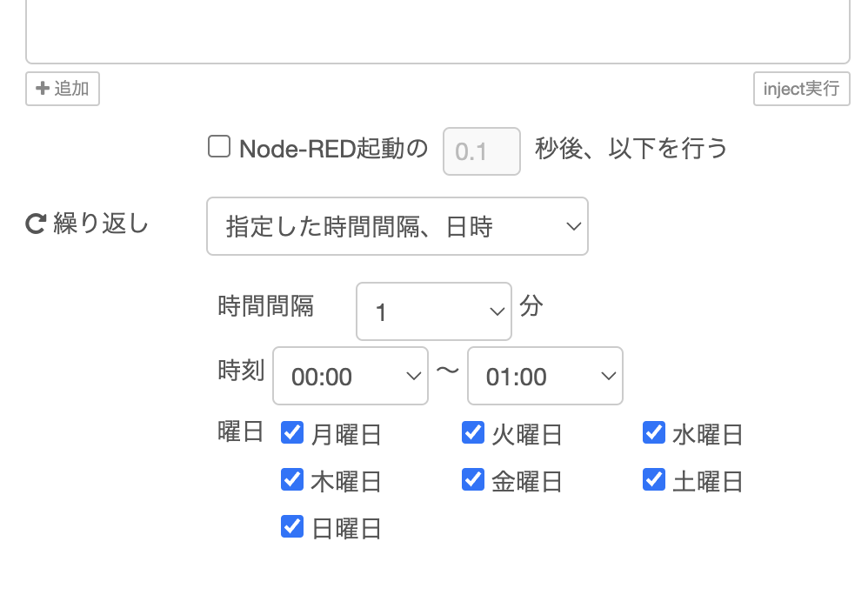The image size is (868, 595).
Task: Open the 時間間隔 interval dropdown showing 1
Action: click(x=433, y=311)
